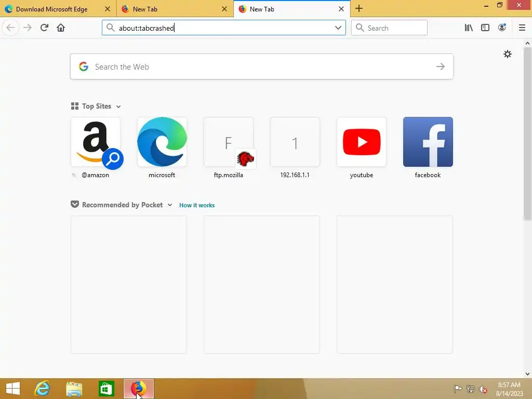Click the Top Sites heading text

96,106
